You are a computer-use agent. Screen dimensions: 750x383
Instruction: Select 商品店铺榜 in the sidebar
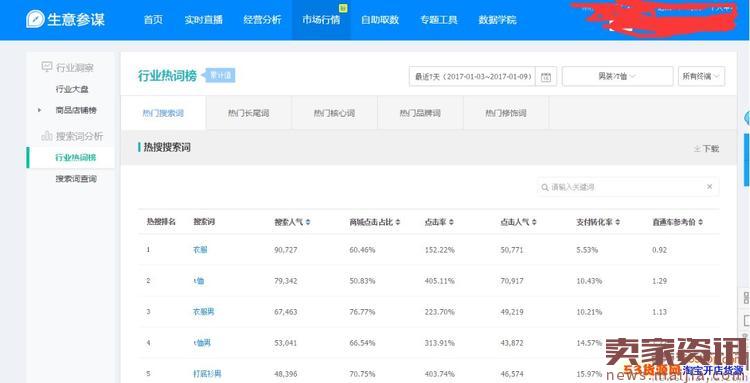(x=76, y=110)
